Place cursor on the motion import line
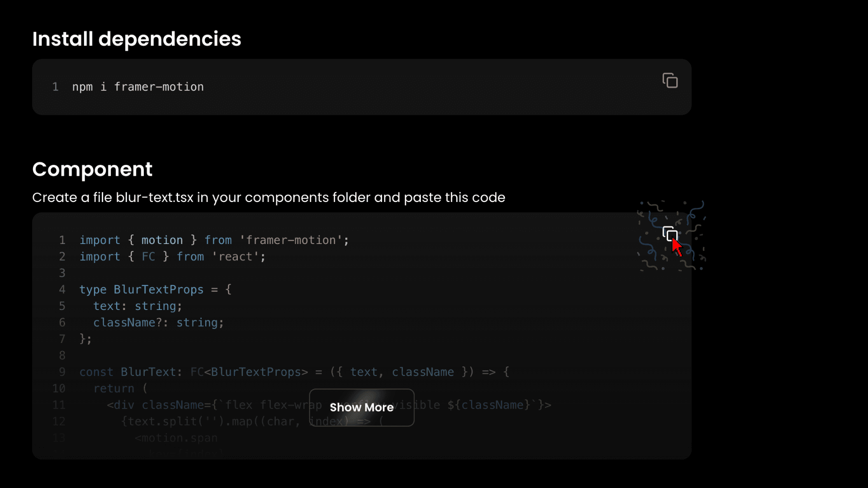The width and height of the screenshot is (868, 488). (x=214, y=240)
